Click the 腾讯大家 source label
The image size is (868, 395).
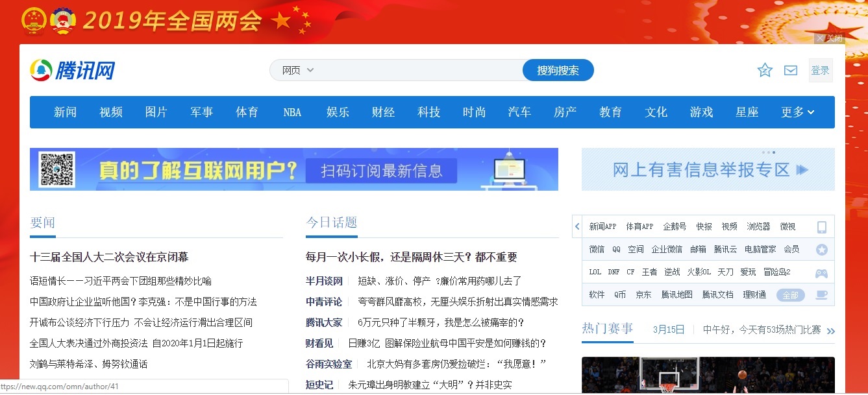324,322
